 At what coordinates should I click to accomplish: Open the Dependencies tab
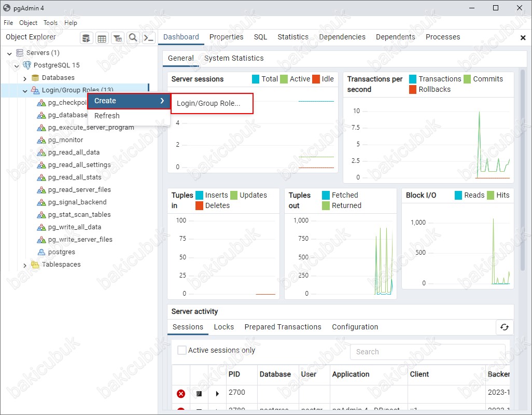click(x=342, y=37)
